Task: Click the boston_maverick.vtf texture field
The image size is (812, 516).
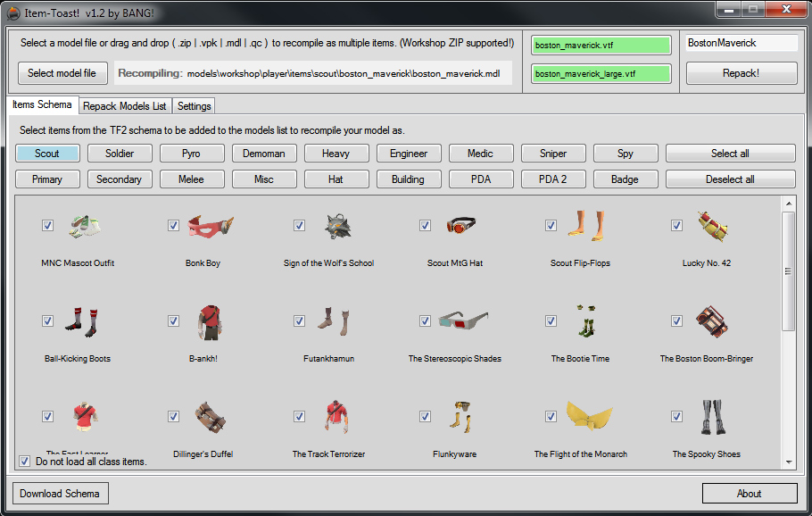Action: coord(601,45)
